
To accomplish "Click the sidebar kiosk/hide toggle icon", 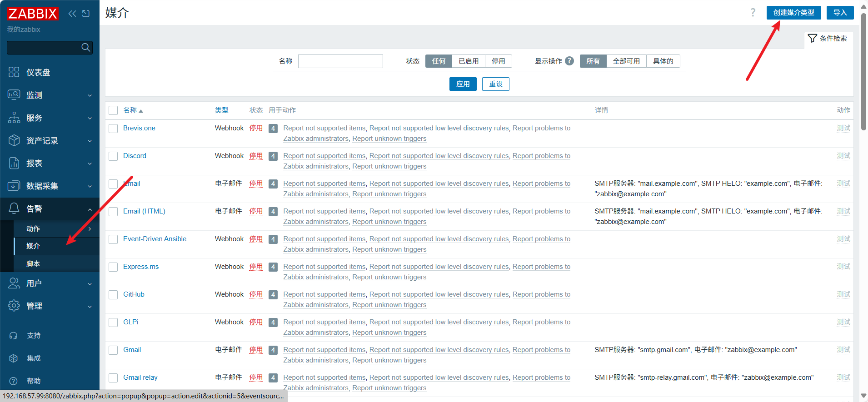I will [x=86, y=14].
